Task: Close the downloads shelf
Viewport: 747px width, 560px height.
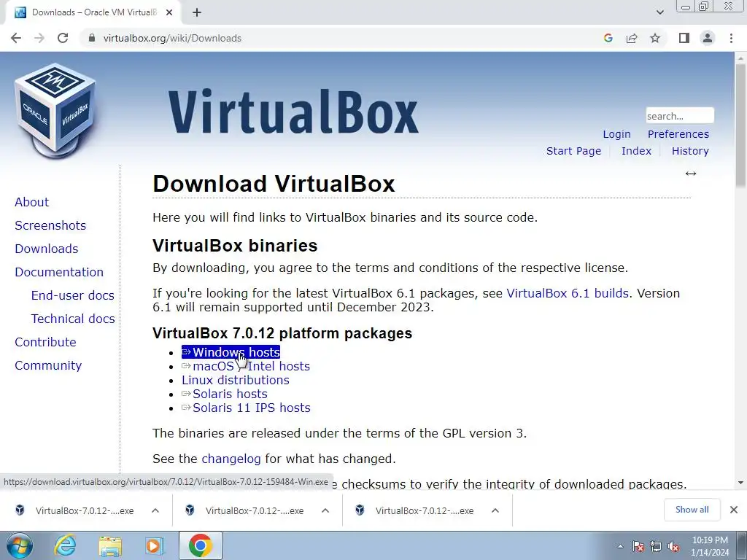Action: click(734, 510)
